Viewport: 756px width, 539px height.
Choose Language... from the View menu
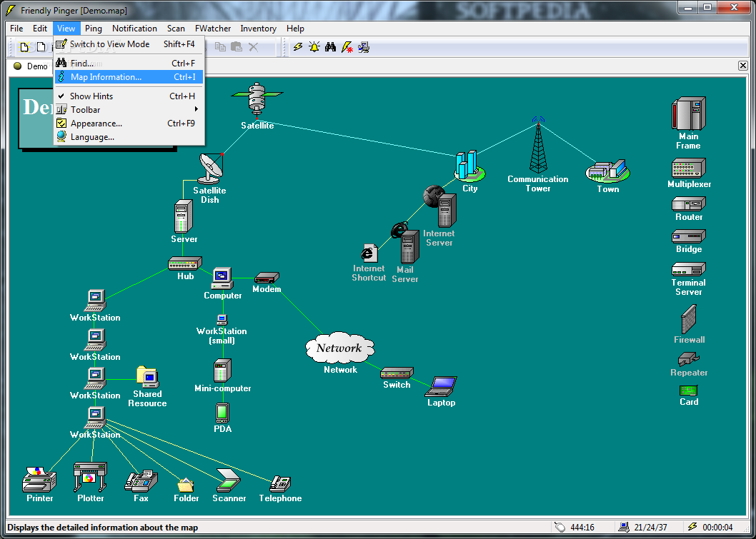pos(129,137)
